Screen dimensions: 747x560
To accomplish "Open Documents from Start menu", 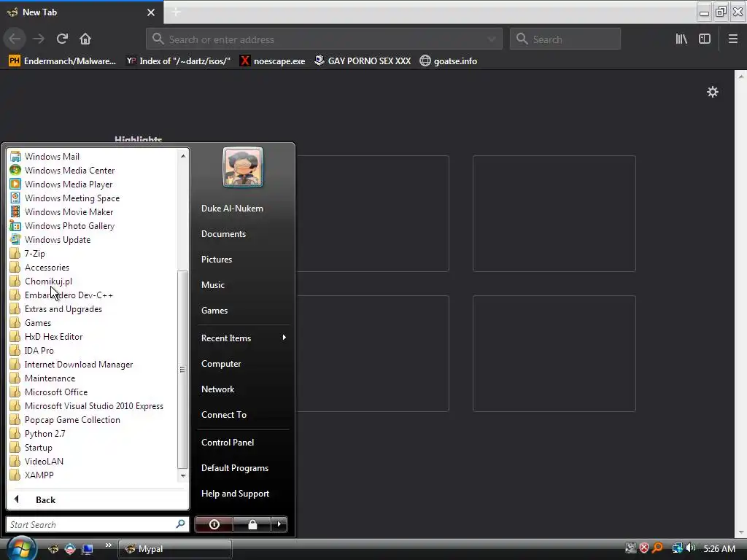I will tap(223, 234).
